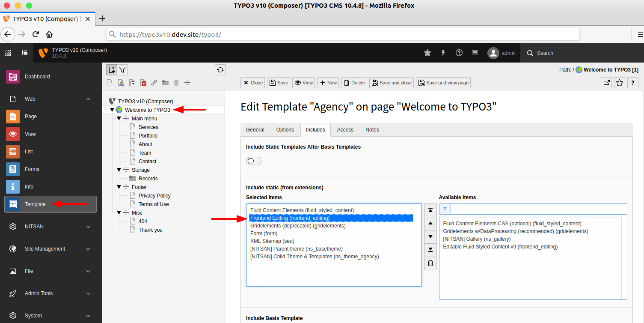Click Save and view page

(x=443, y=83)
